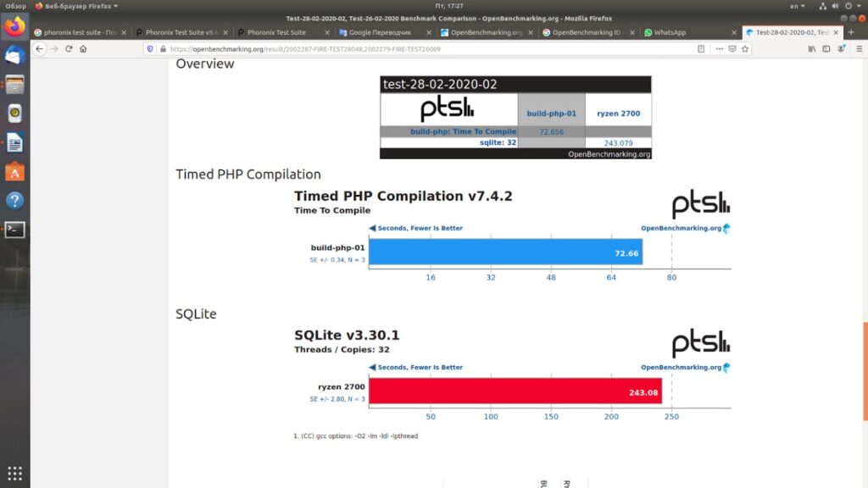The image size is (868, 488).
Task: Open Help from the dock
Action: click(x=15, y=200)
